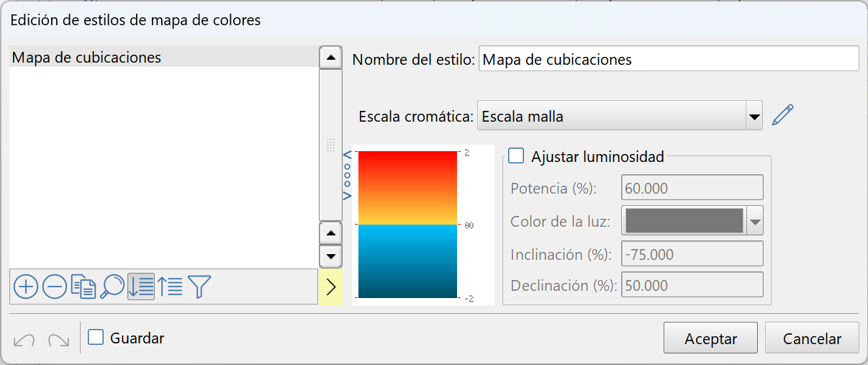
Task: Click the Potencia (%) field
Action: [692, 188]
